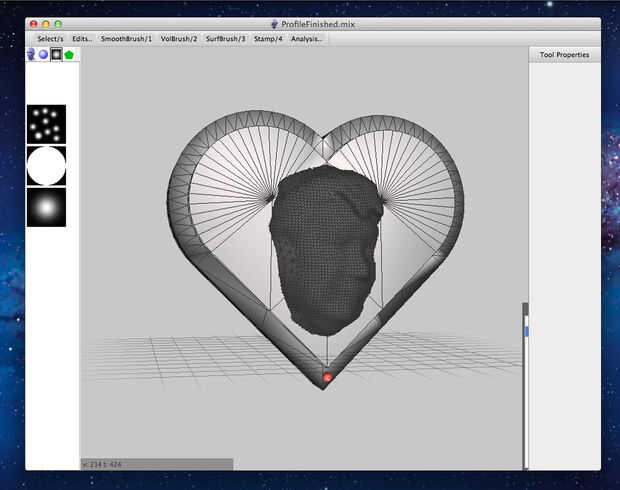The width and height of the screenshot is (620, 490).
Task: Open the Analysis menu
Action: click(307, 39)
